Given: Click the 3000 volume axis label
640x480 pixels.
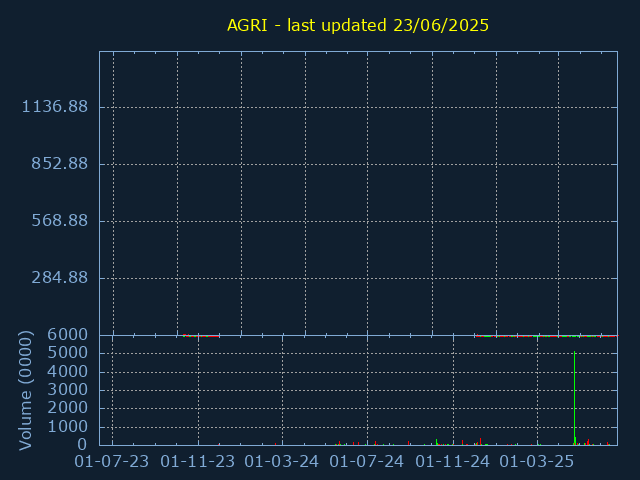Looking at the screenshot, I should [x=67, y=390].
